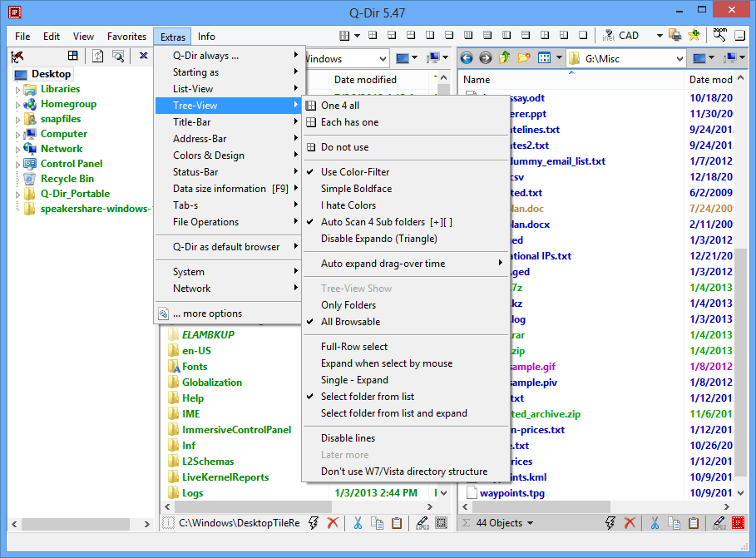Expand the Computer node in the tree
Viewport: 756px width, 558px height.
tap(17, 134)
